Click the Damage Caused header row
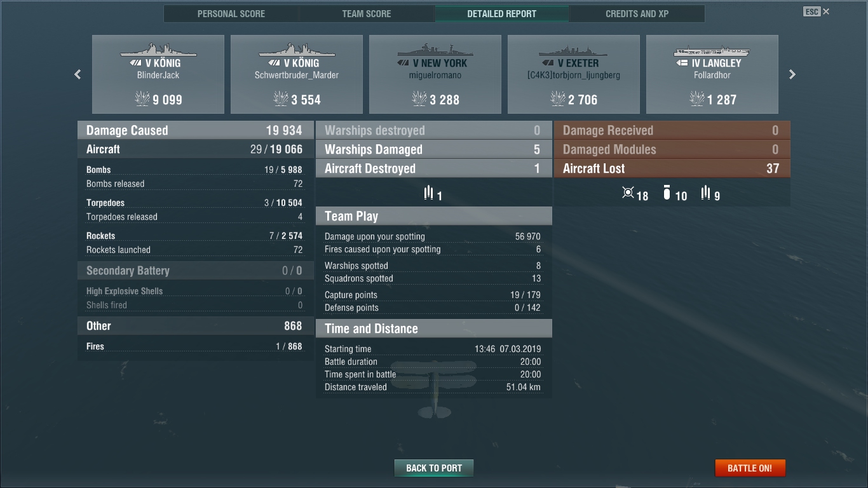Screen dimensions: 868x488 point(195,130)
